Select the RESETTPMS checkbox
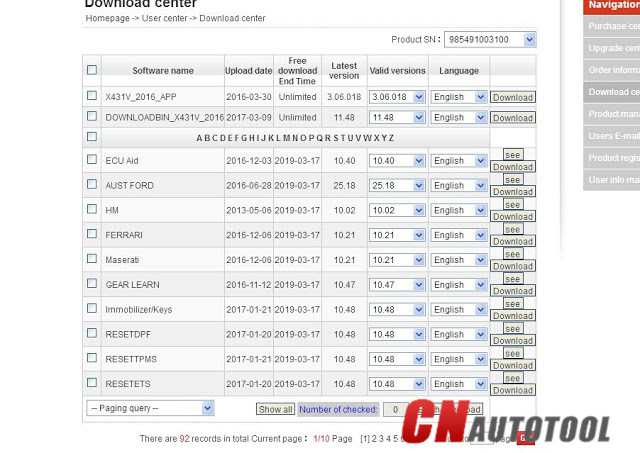 coord(92,358)
